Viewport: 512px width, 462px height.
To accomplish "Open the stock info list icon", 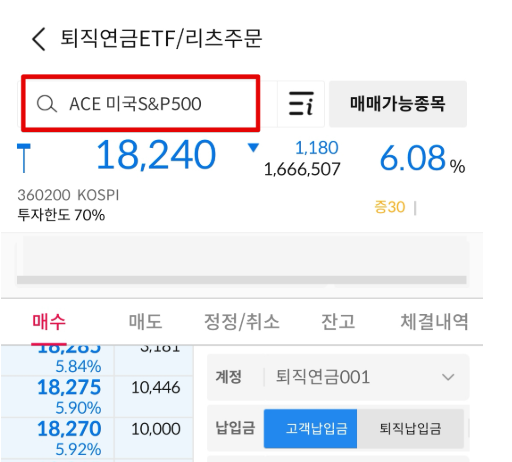I will coord(301,104).
